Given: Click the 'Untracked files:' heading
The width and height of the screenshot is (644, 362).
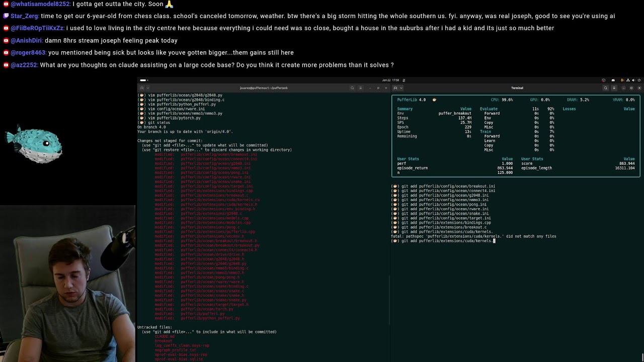Looking at the screenshot, I should tap(154, 327).
